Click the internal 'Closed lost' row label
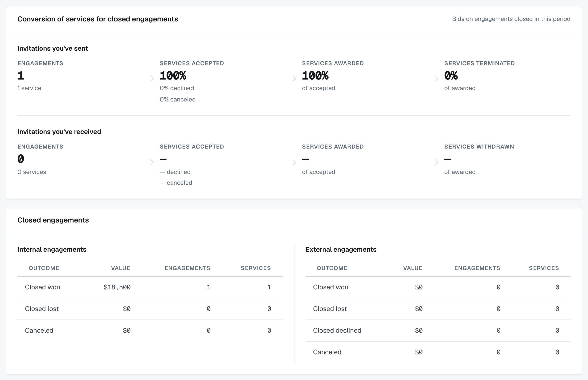Image resolution: width=588 pixels, height=380 pixels. 42,309
